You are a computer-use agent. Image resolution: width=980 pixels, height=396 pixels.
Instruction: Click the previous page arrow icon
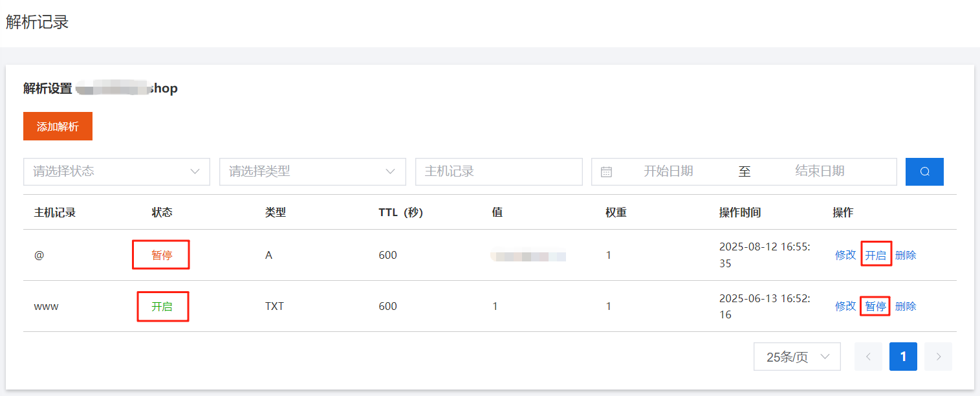coord(868,357)
